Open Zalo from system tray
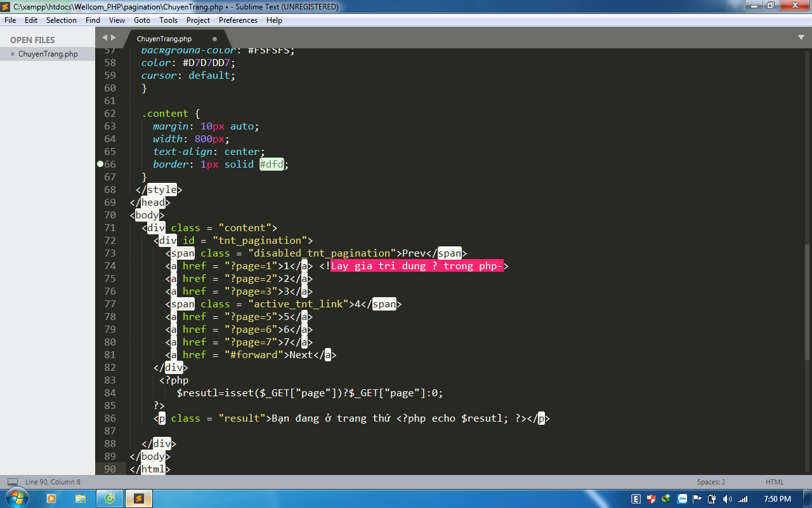 coord(682,499)
